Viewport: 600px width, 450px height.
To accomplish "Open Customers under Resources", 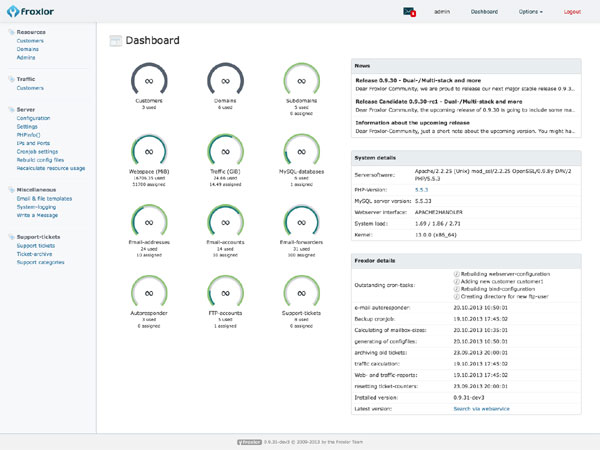I will (x=30, y=41).
